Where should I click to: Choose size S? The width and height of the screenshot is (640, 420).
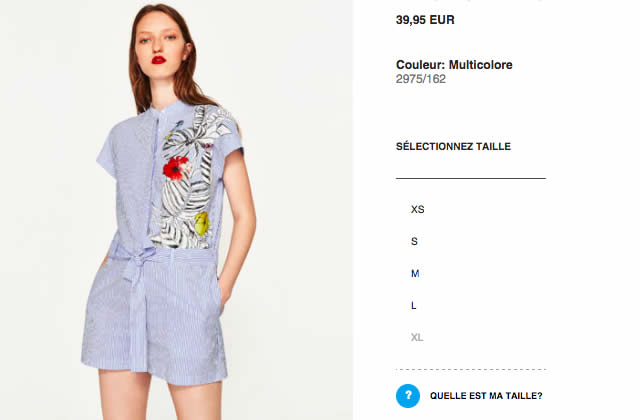[414, 241]
